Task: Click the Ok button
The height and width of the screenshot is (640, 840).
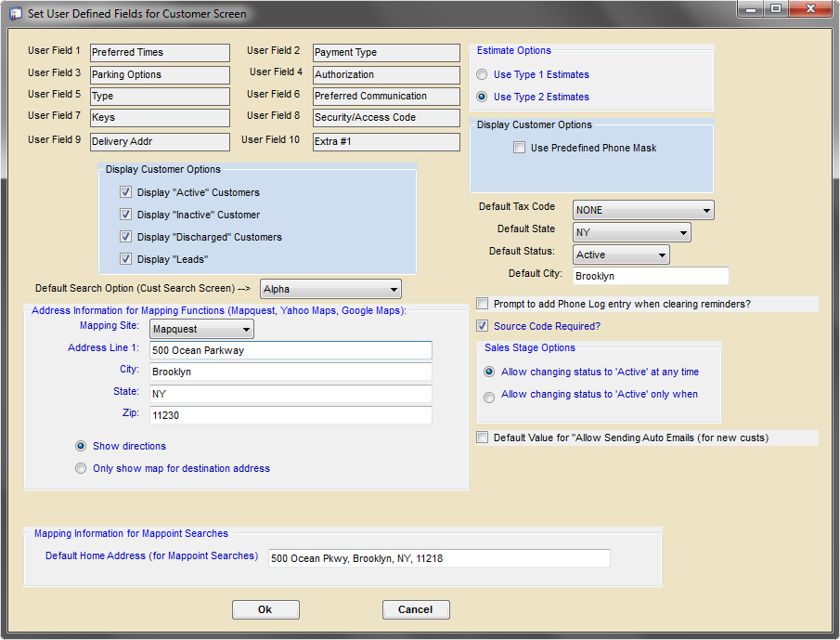Action: click(x=265, y=609)
